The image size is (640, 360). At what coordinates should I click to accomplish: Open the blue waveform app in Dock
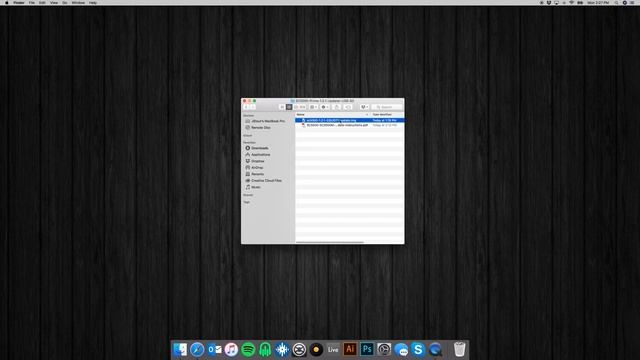282,350
